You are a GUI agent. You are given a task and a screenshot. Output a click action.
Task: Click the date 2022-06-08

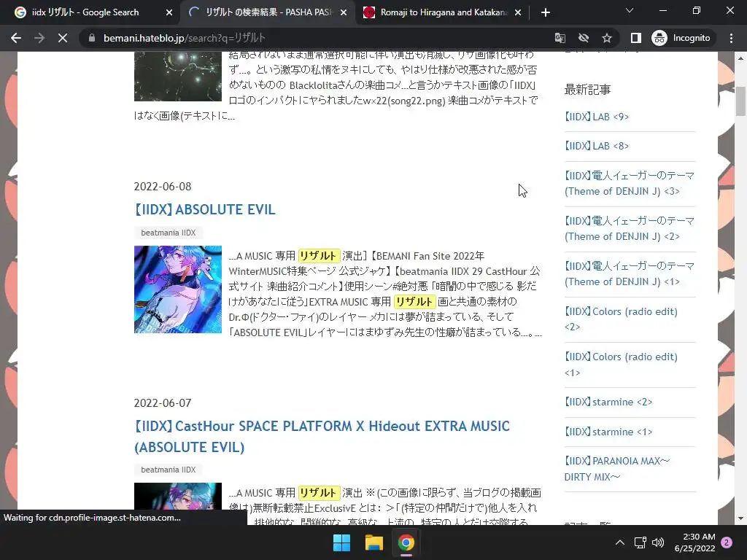(163, 187)
